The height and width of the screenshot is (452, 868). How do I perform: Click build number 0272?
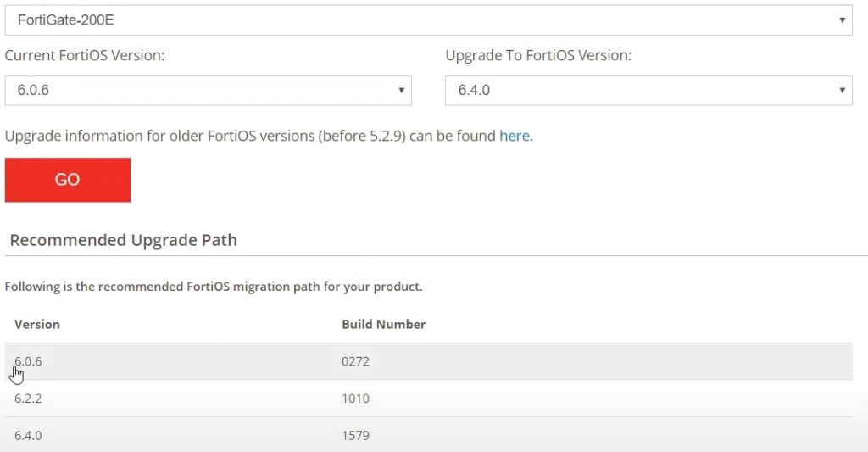(x=355, y=361)
